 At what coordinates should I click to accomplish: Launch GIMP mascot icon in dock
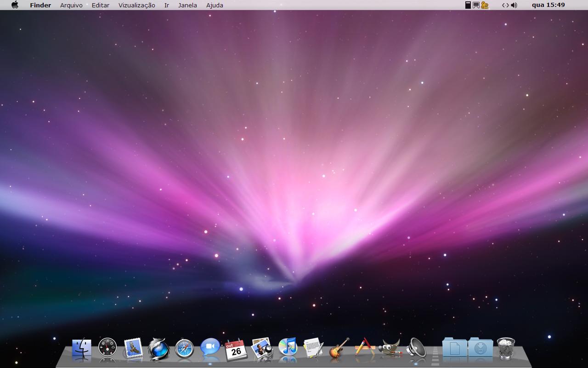click(x=390, y=348)
